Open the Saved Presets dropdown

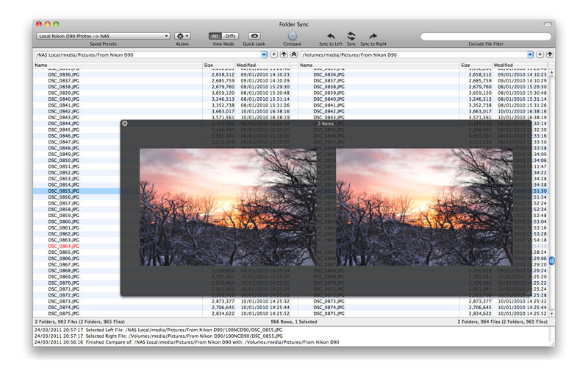pyautogui.click(x=103, y=36)
